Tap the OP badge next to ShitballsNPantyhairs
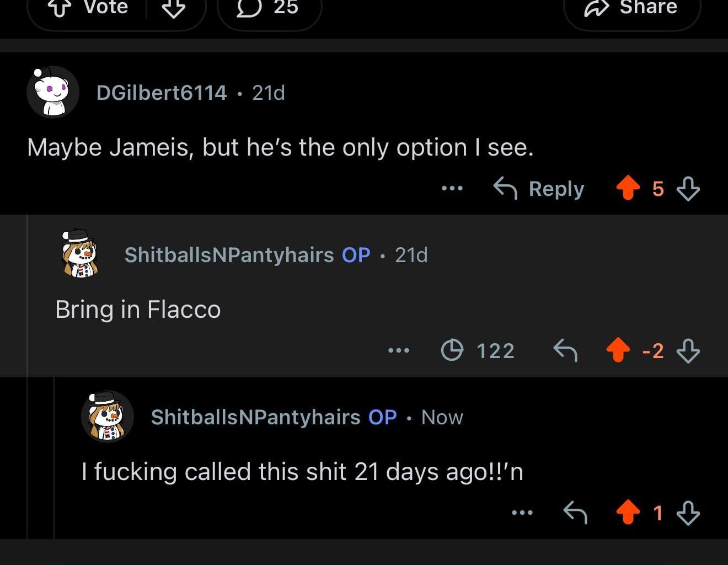 355,255
